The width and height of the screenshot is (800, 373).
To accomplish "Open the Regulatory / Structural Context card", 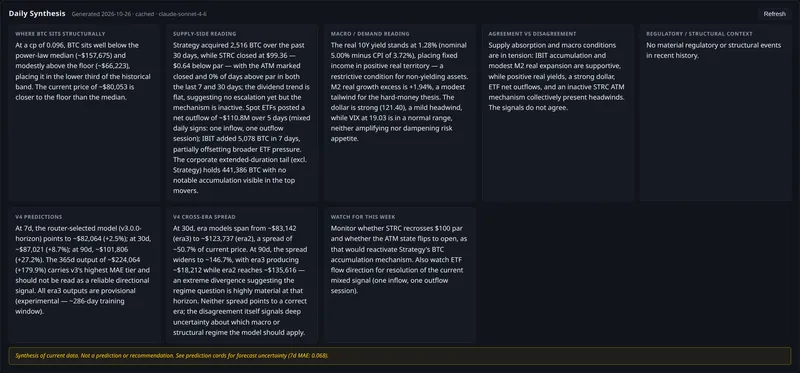I will 715,113.
